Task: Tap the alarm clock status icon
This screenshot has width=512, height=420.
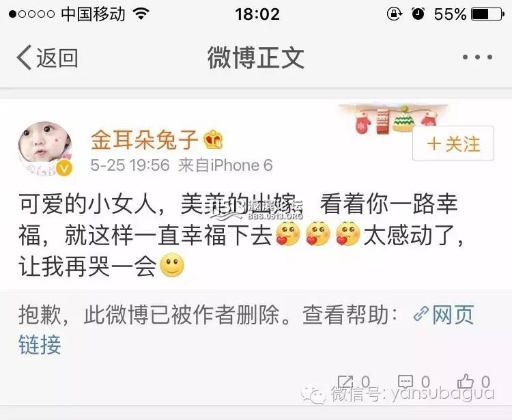Action: [418, 14]
